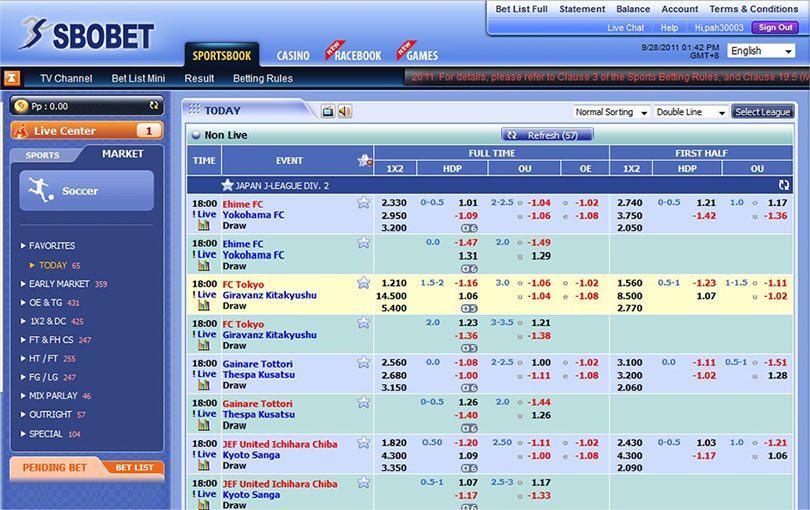Collapse the Non Live section

(196, 135)
